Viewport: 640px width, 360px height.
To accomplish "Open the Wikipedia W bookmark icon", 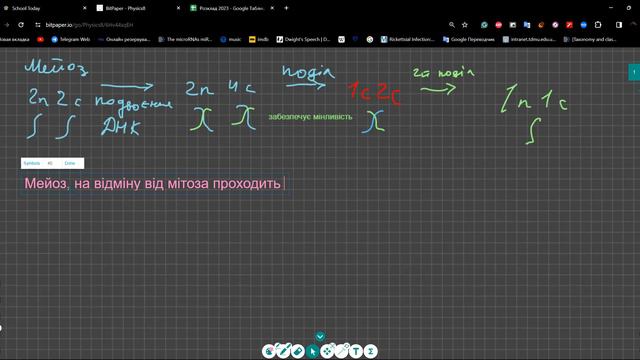I will pyautogui.click(x=342, y=40).
